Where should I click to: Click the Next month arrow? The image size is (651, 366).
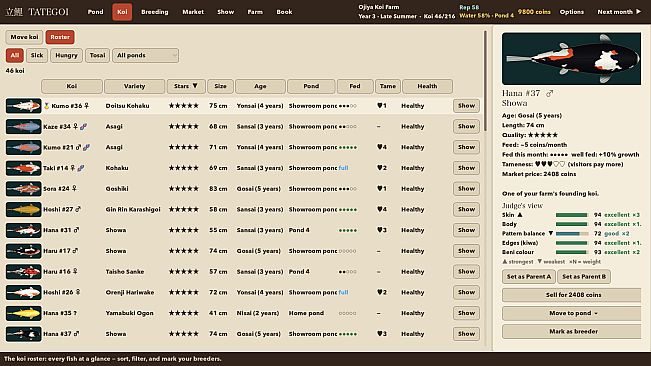pos(639,12)
